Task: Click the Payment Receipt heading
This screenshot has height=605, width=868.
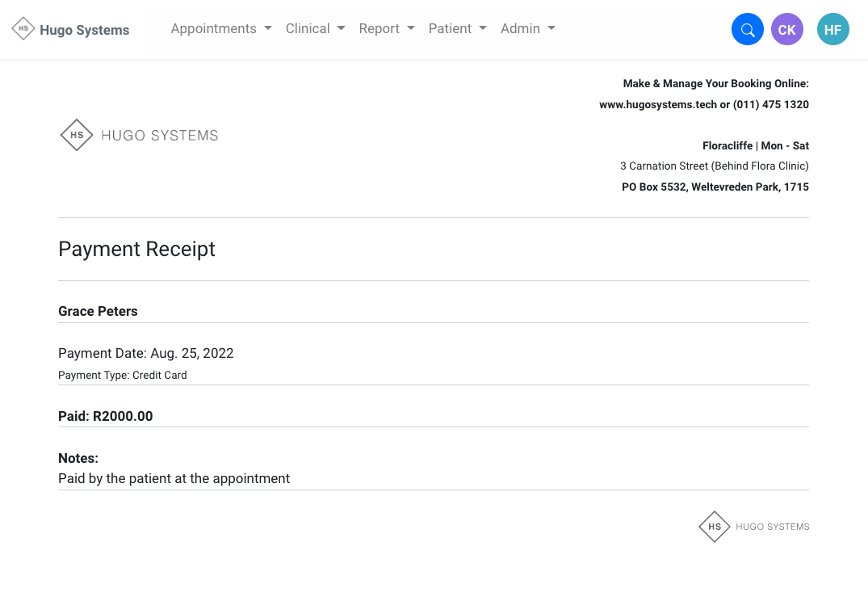Action: click(x=136, y=249)
